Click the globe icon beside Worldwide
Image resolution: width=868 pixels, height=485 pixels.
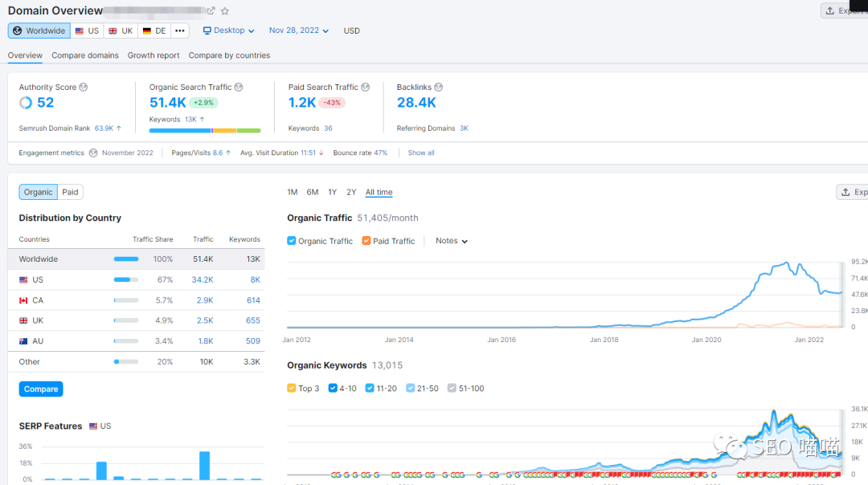click(x=18, y=31)
